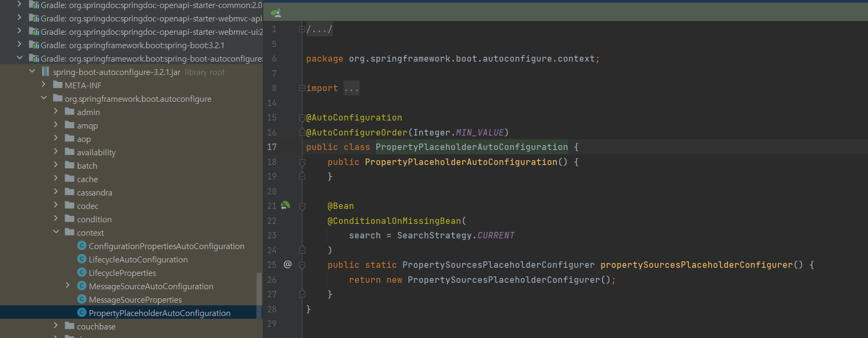
Task: Click the META-INF folder icon
Action: pos(58,85)
